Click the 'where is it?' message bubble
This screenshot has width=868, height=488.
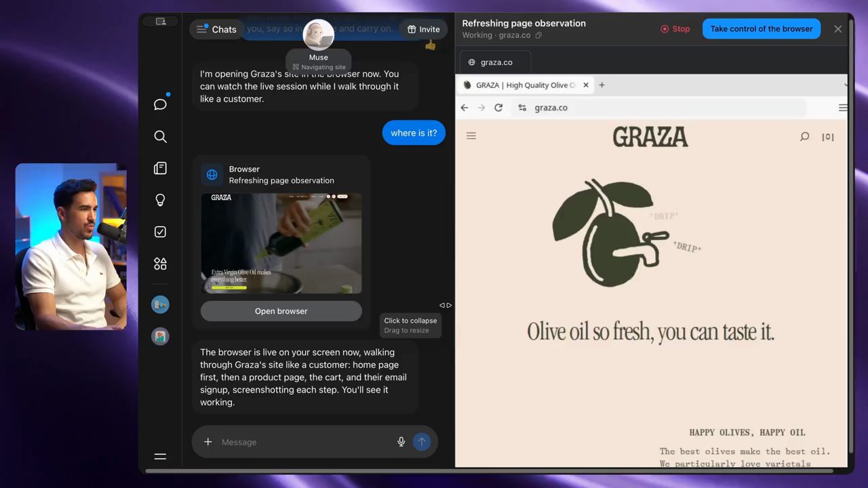tap(414, 133)
